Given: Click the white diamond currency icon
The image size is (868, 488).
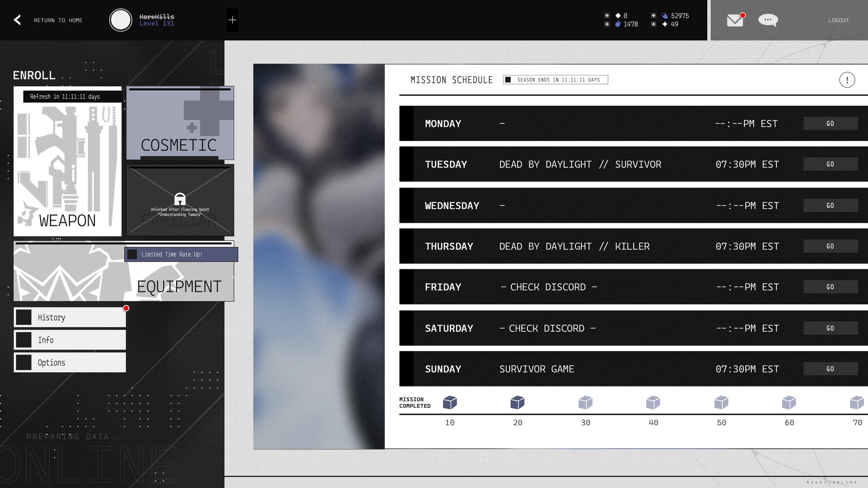Looking at the screenshot, I should 618,15.
